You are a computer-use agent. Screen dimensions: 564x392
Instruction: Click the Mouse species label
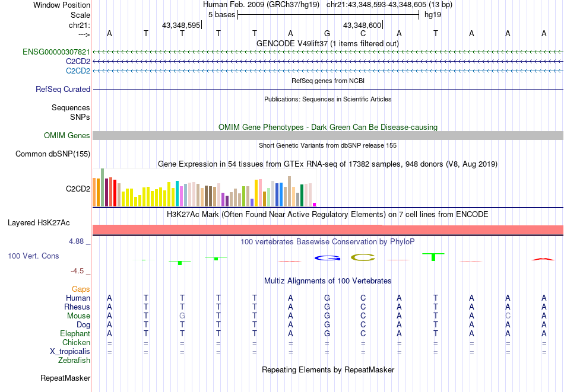[79, 316]
